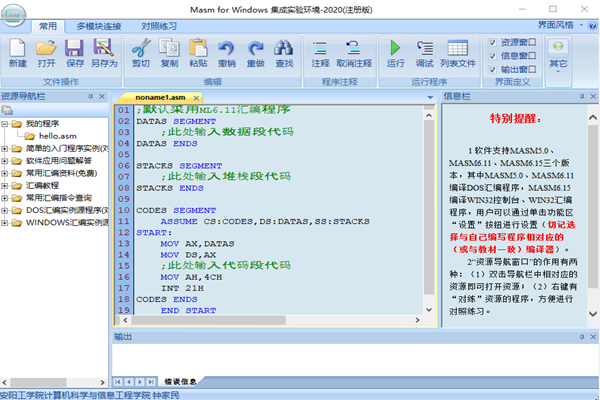Switch to the 对照练习 ribbon tab
The image size is (600, 400).
tap(159, 26)
